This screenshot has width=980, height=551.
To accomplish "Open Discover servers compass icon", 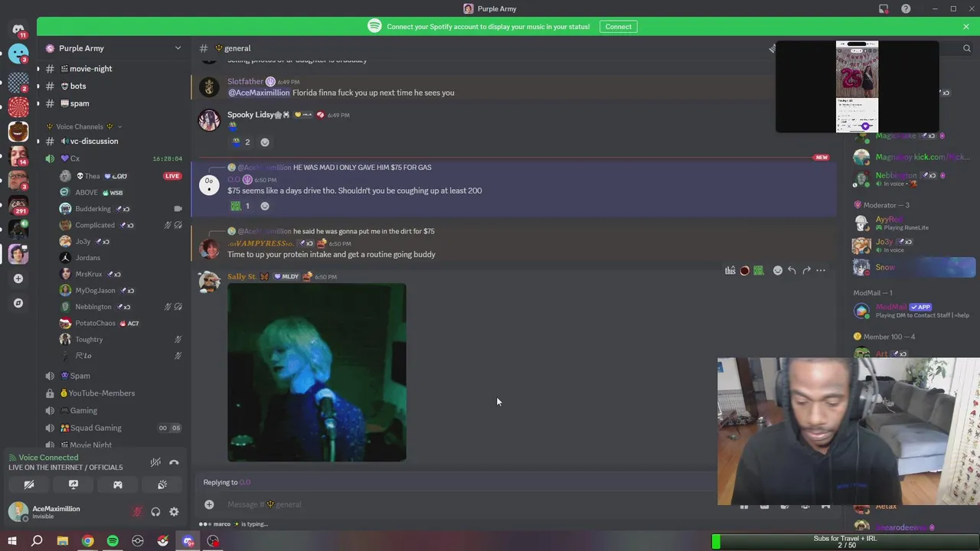I will [x=18, y=303].
